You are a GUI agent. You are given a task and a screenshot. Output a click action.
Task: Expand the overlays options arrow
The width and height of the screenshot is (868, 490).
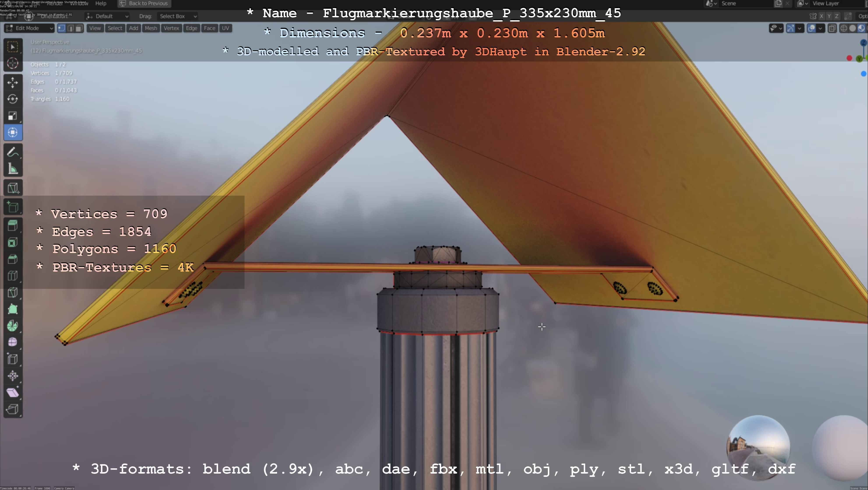click(x=820, y=28)
